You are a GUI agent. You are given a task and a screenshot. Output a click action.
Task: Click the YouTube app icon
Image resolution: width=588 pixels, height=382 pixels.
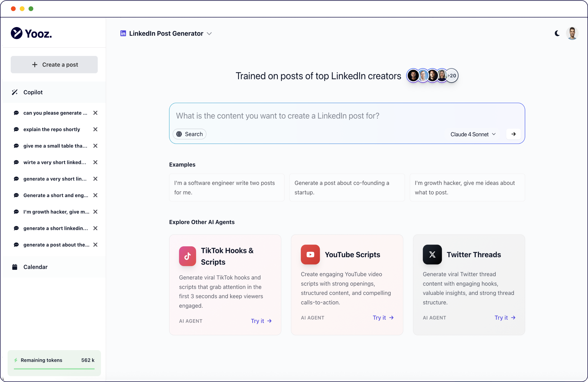pyautogui.click(x=310, y=254)
